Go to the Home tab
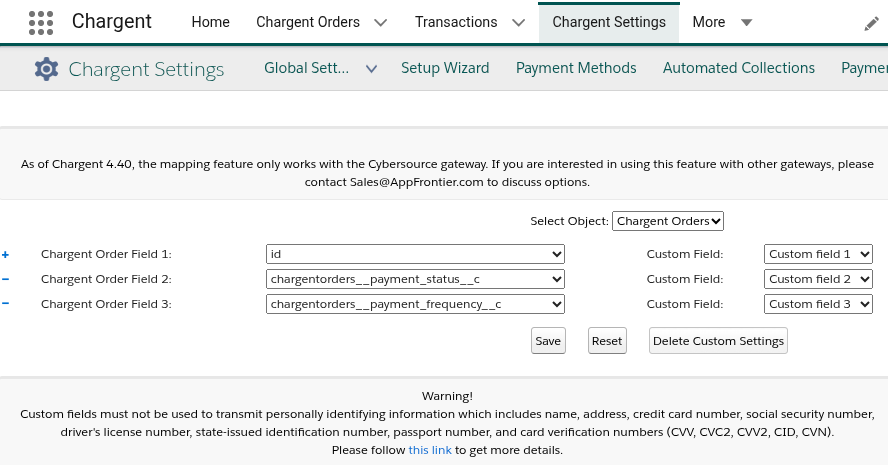This screenshot has height=465, width=888. [211, 22]
